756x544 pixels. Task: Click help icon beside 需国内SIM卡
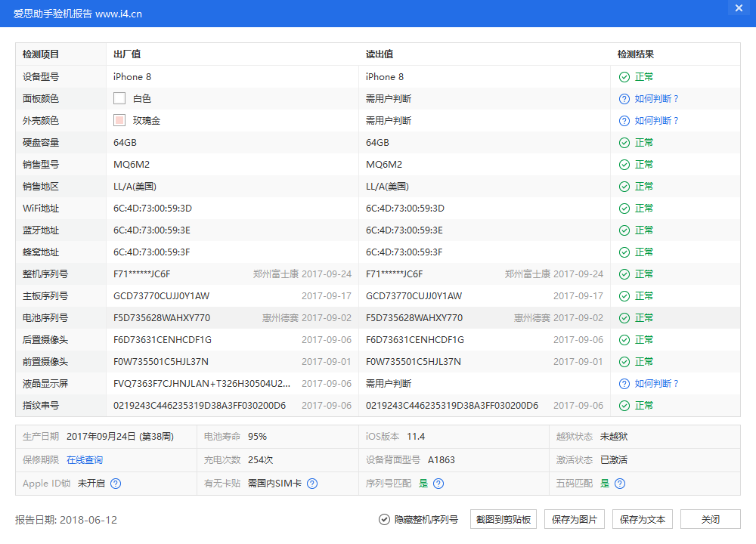[x=312, y=484]
